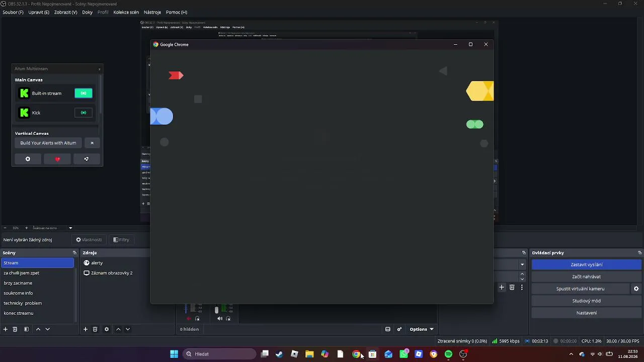Open the Pomoc menu
The width and height of the screenshot is (644, 362).
[x=177, y=12]
